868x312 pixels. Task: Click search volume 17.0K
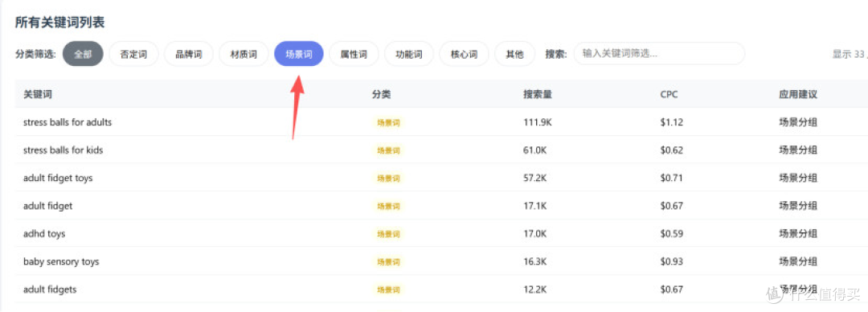point(535,233)
